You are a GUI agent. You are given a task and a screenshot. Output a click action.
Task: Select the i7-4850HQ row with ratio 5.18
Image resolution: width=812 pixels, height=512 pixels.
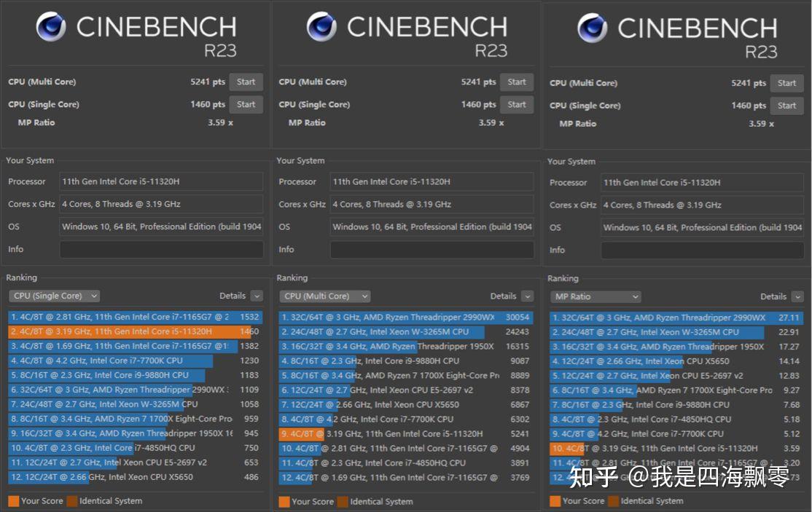[677, 420]
